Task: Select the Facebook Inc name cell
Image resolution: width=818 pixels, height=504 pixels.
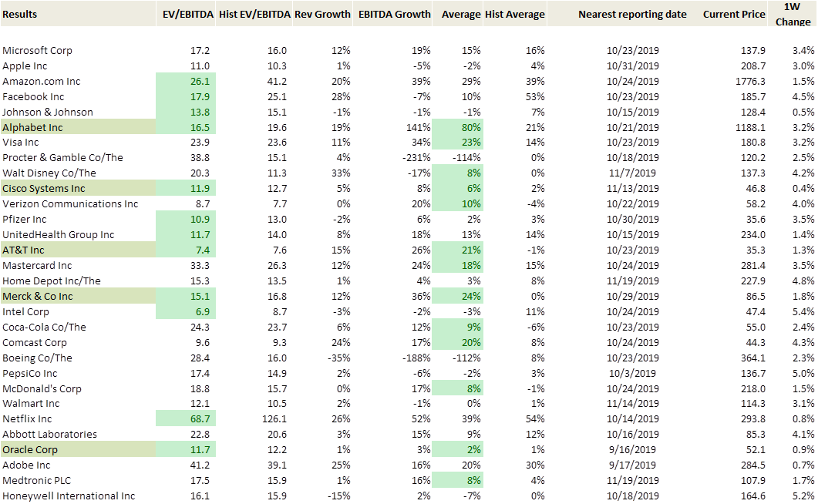Action: [x=33, y=96]
